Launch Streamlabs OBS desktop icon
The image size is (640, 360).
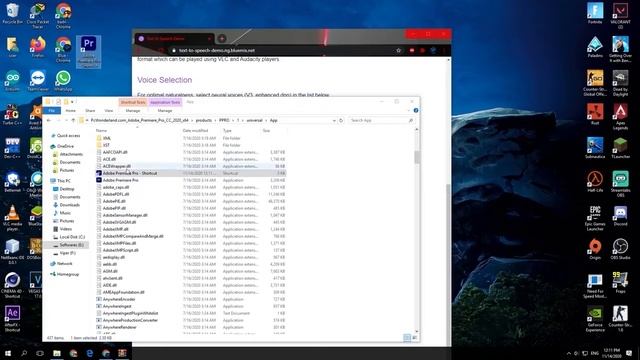point(620,184)
